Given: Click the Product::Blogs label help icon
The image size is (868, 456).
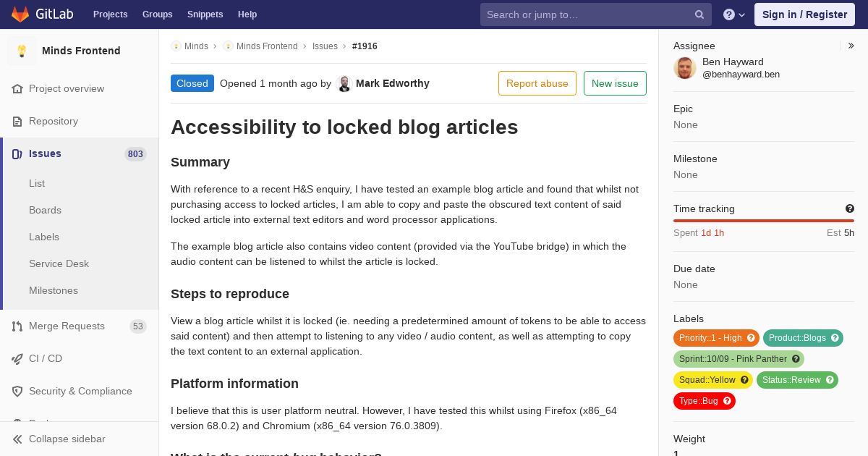Looking at the screenshot, I should click(x=835, y=338).
